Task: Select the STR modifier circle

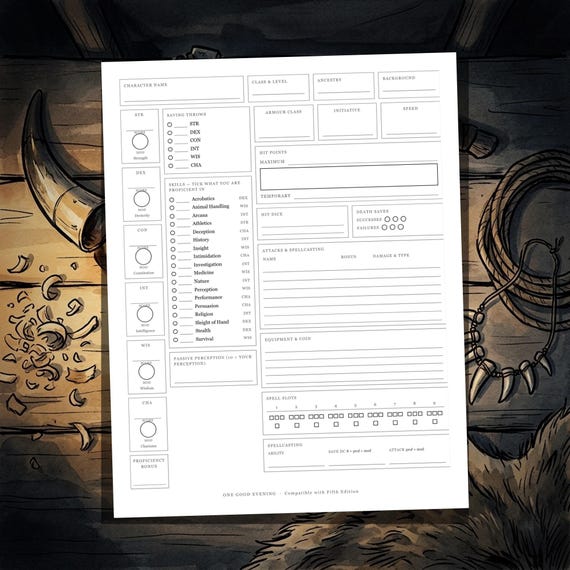Action: [x=140, y=141]
